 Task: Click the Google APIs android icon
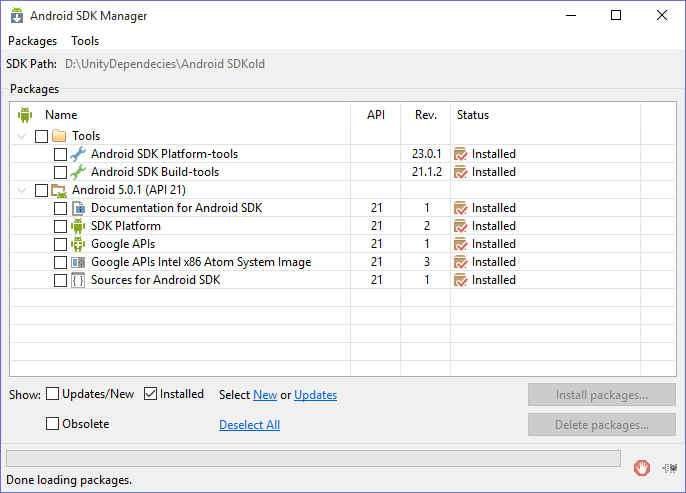point(78,244)
